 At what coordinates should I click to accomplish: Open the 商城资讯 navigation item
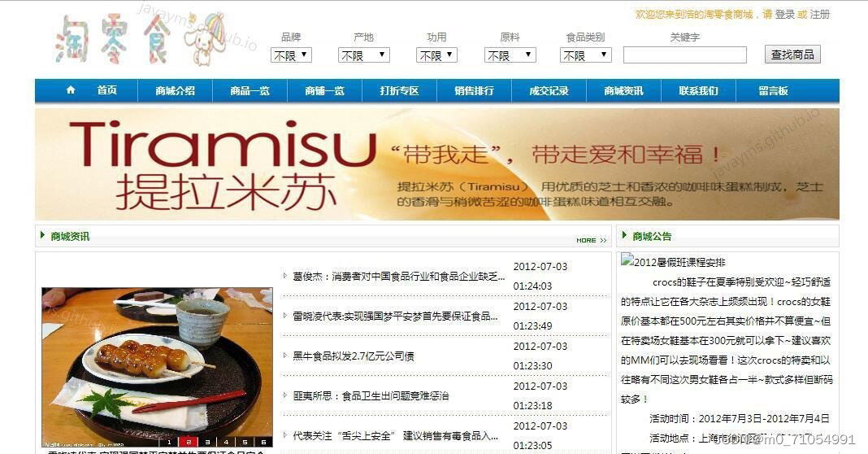623,90
